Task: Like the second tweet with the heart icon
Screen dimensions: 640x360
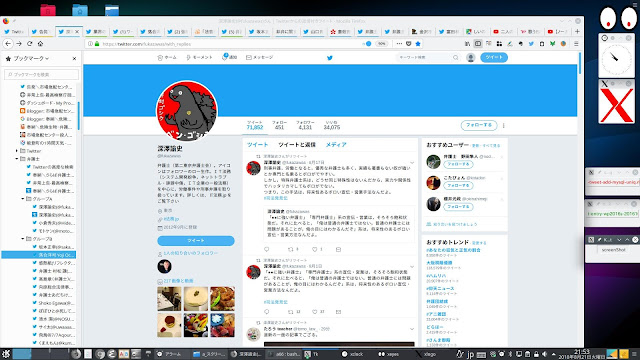Action: coord(314,312)
